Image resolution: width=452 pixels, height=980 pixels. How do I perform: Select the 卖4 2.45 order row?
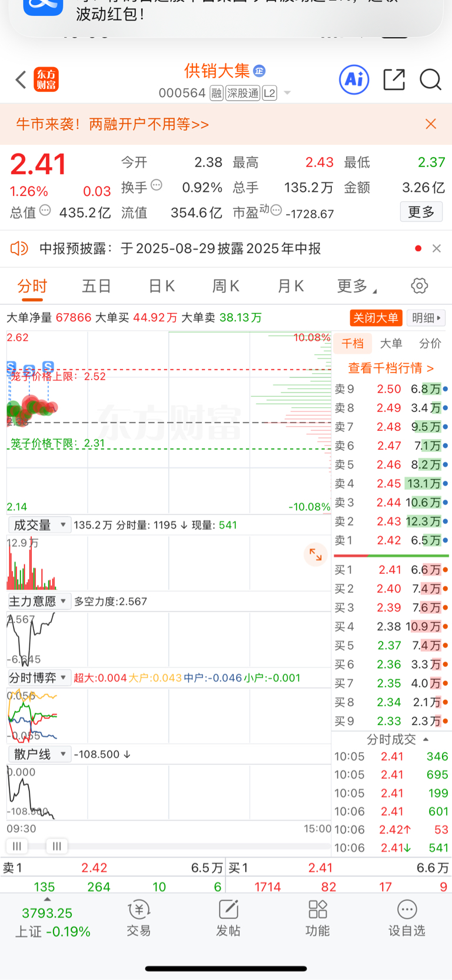pyautogui.click(x=391, y=484)
